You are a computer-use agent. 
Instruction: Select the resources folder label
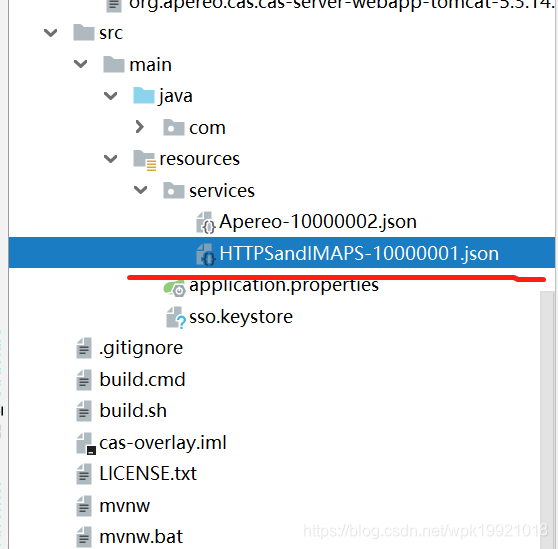point(200,159)
